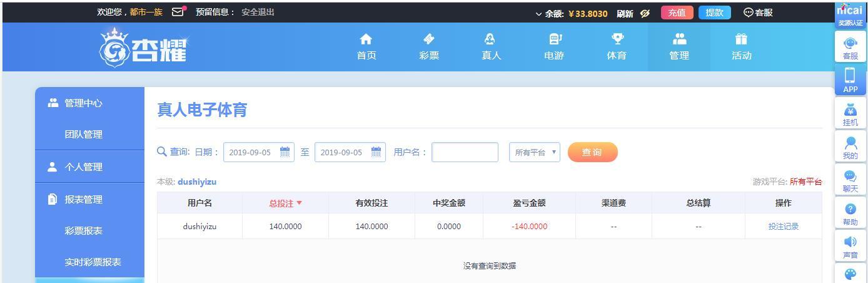Sort by 总投注 column header
The width and height of the screenshot is (868, 283).
(x=286, y=203)
